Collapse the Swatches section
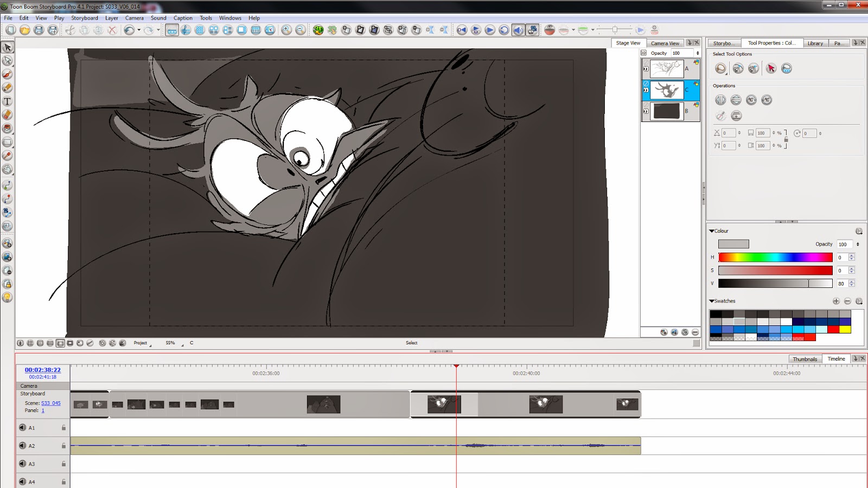The width and height of the screenshot is (868, 488). [x=712, y=301]
